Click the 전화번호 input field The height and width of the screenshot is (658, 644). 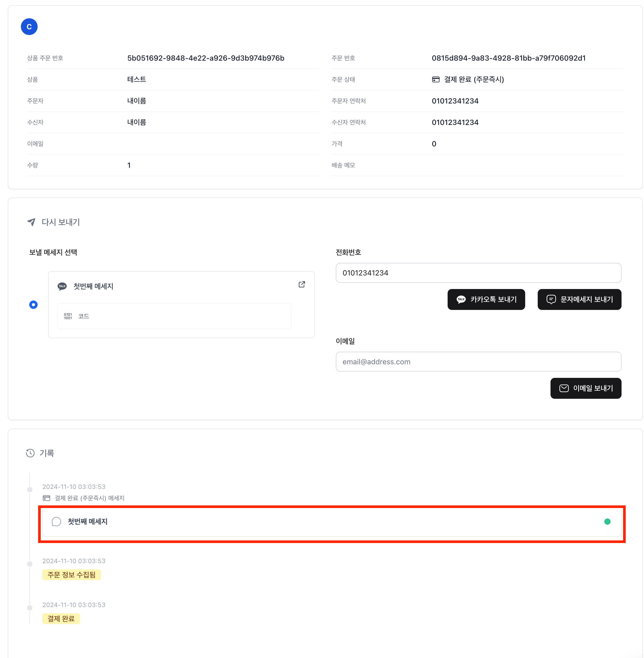(x=478, y=273)
